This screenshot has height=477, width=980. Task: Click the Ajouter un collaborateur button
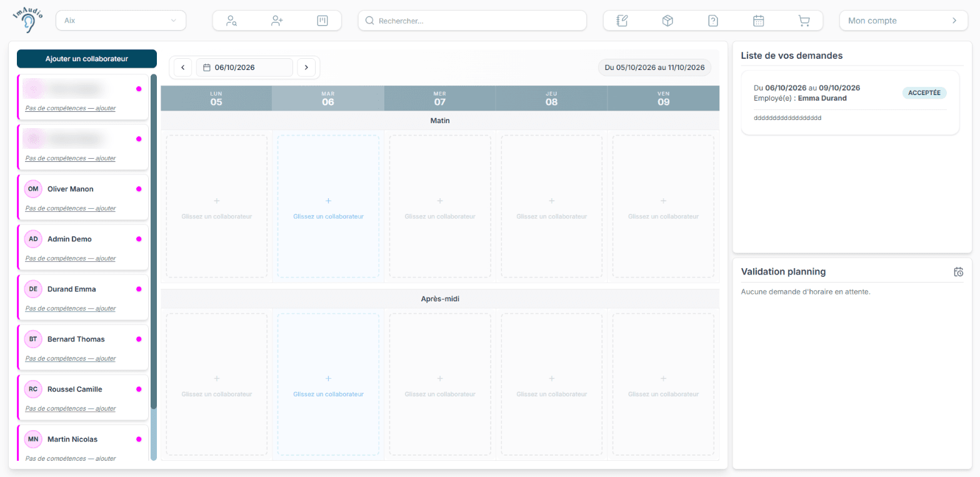[87, 59]
